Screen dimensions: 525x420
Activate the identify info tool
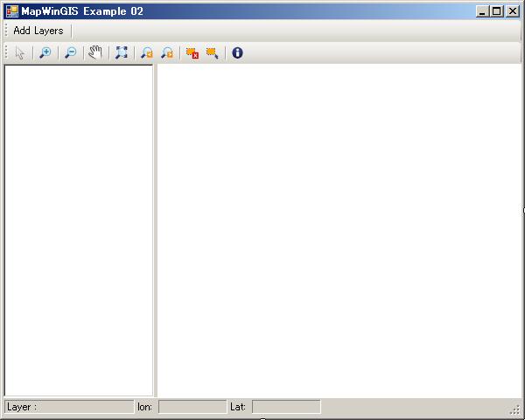[237, 52]
